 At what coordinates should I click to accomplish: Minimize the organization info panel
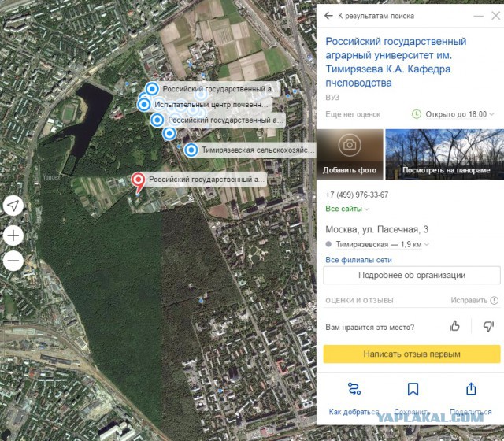(479, 16)
